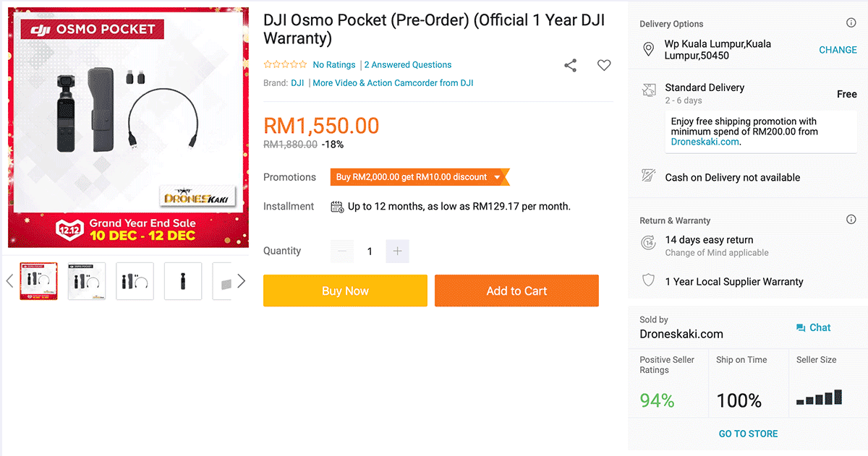Click Delivery Options info icon
Image resolution: width=868 pixels, height=456 pixels.
point(851,23)
